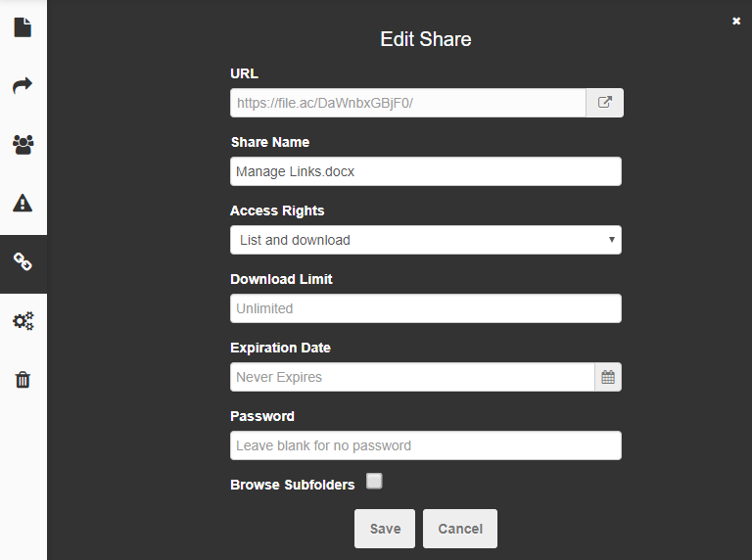The height and width of the screenshot is (560, 752).
Task: Focus the Download Limit input
Action: 426,308
